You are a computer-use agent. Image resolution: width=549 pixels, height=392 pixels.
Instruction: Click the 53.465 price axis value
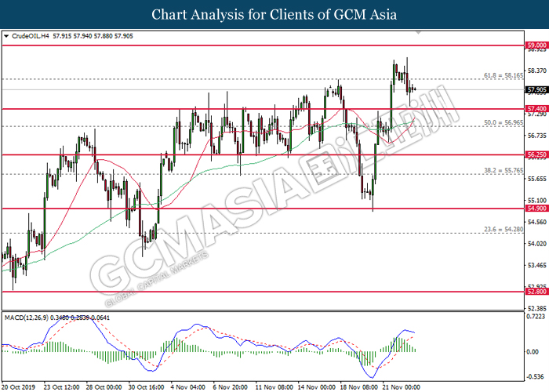[536, 265]
